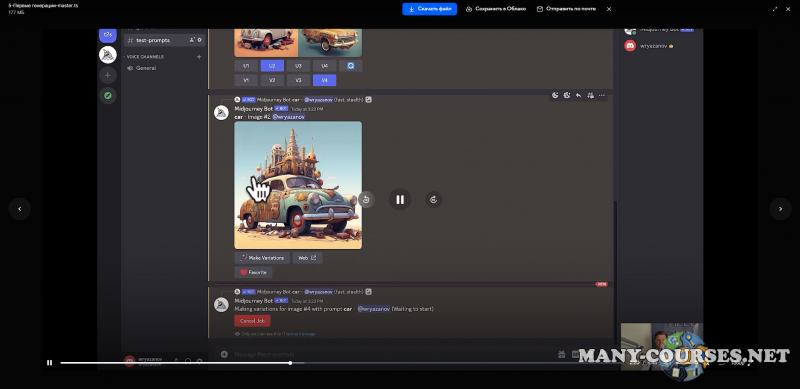The width and height of the screenshot is (800, 389).
Task: Click the gift icon in message bar
Action: [x=561, y=354]
